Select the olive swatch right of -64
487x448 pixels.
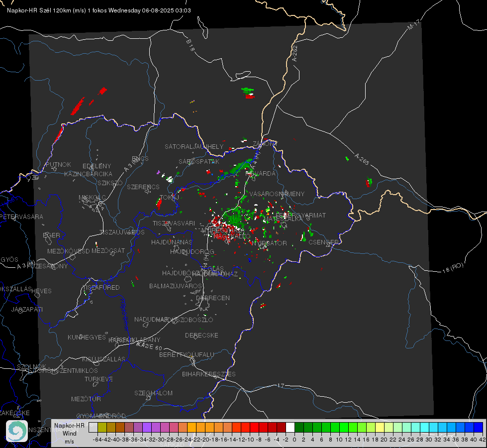(102, 427)
